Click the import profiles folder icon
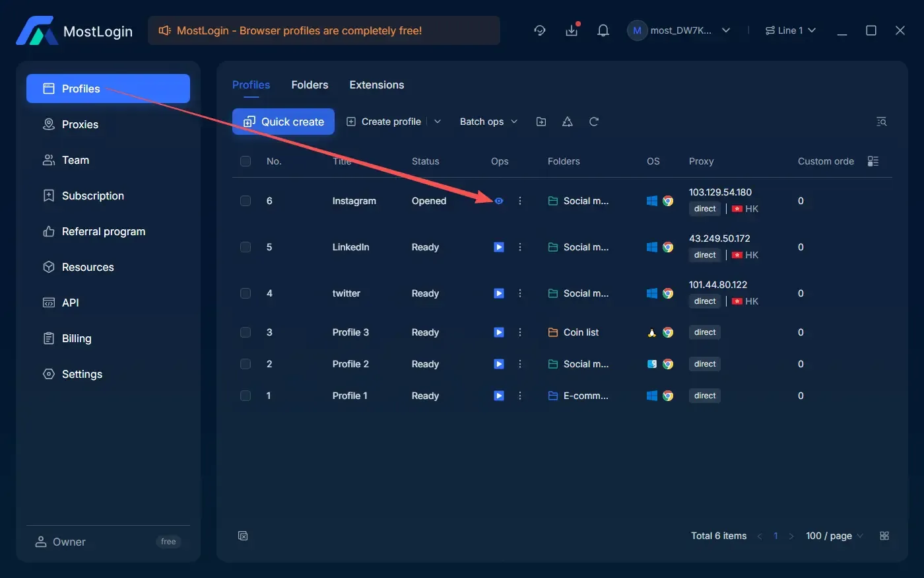The width and height of the screenshot is (924, 578). 541,122
